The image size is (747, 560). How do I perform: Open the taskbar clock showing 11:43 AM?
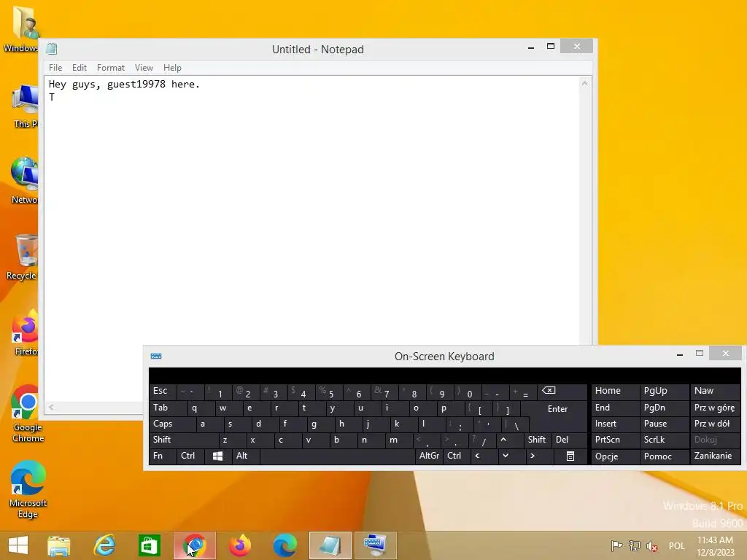click(716, 546)
